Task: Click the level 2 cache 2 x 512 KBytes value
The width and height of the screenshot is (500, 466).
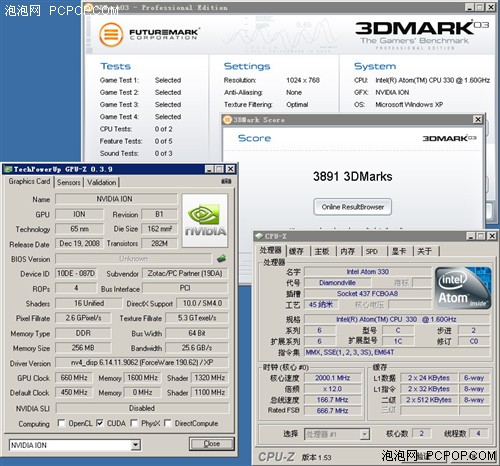Action: (x=429, y=400)
